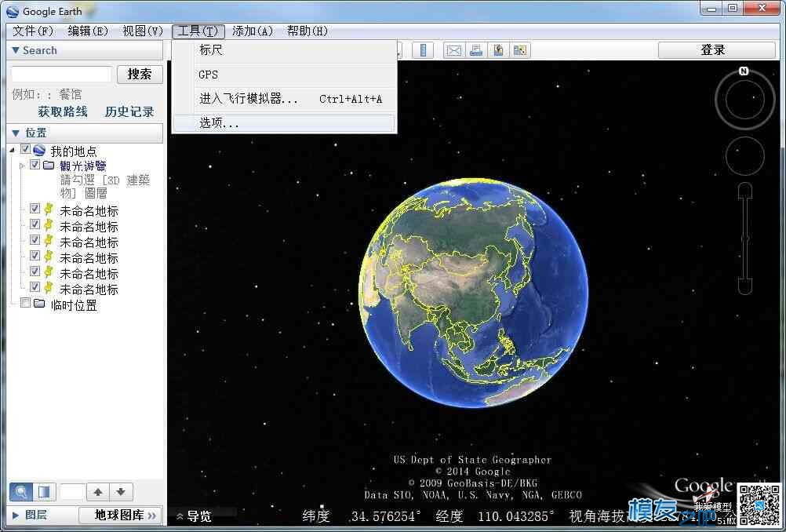Expand the 导览 tour guide chevron
Image resolution: width=786 pixels, height=532 pixels.
(180, 516)
